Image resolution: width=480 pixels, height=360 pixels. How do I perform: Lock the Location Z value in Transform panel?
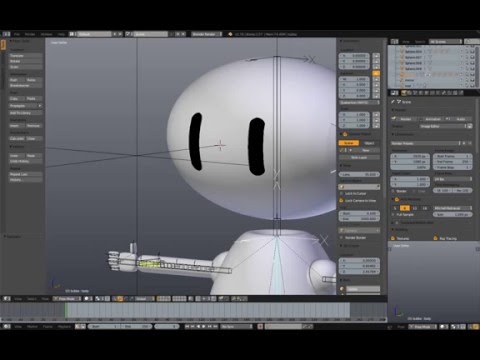point(376,67)
